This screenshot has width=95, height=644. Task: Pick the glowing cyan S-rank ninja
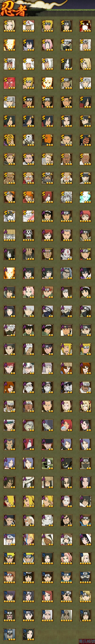[86, 197]
